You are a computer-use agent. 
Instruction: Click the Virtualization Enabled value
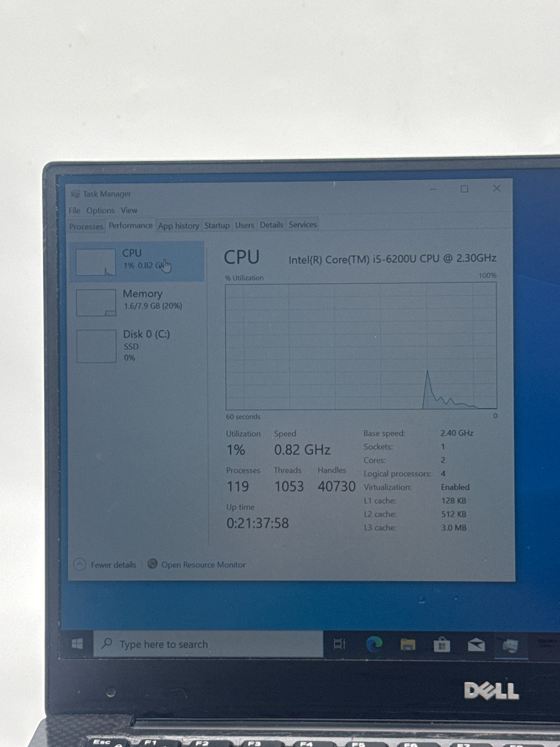pyautogui.click(x=455, y=487)
